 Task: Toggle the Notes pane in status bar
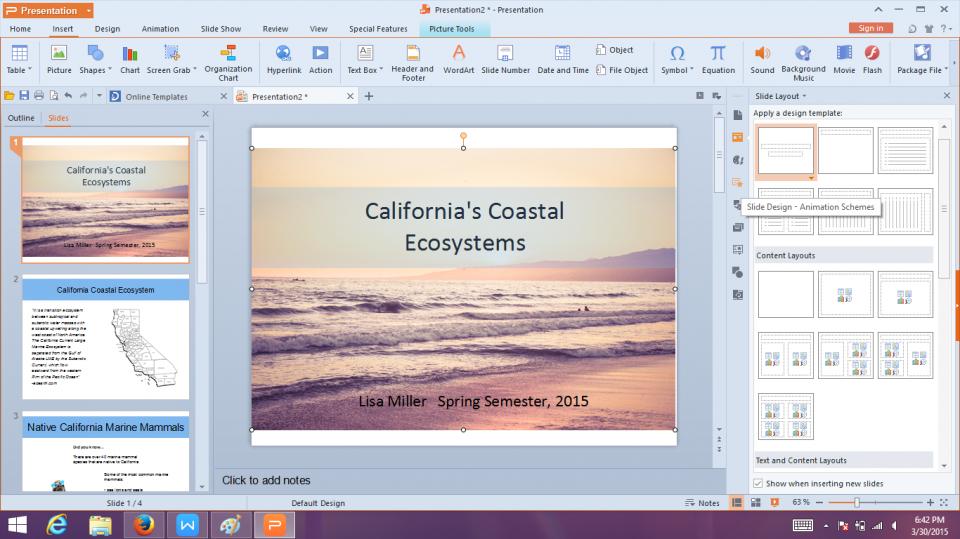702,503
